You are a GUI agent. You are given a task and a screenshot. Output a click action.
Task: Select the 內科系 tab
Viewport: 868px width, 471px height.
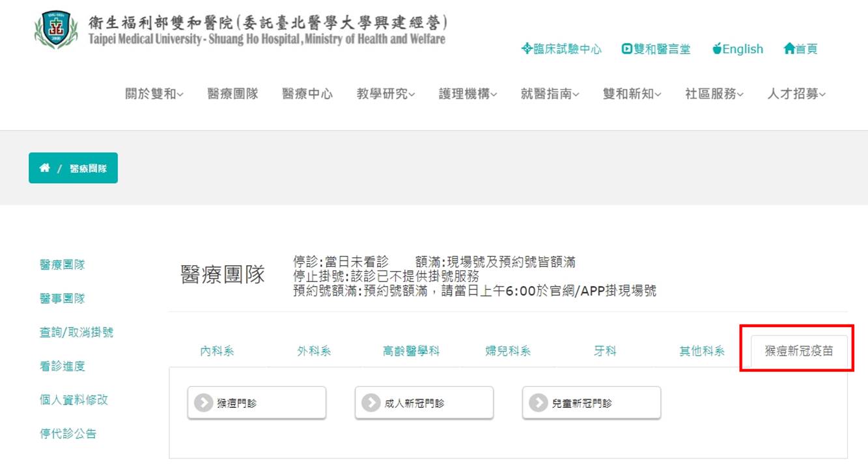point(217,351)
